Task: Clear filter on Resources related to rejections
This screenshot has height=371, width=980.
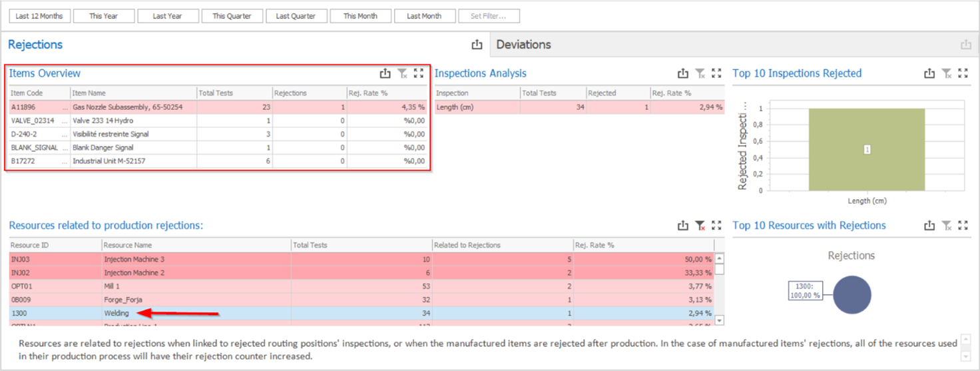Action: (x=700, y=226)
